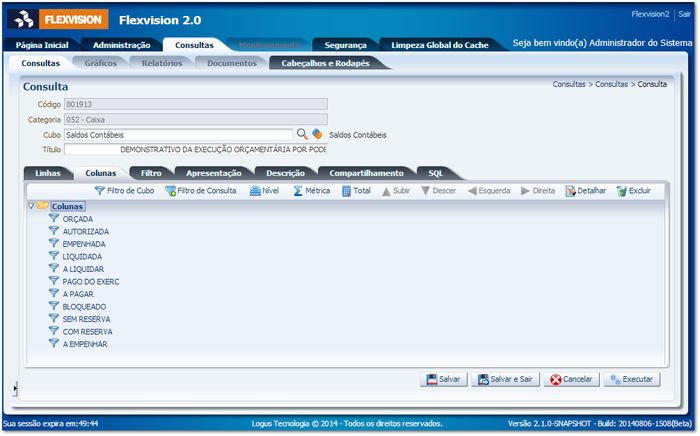
Task: Add a Métrica using the sigma icon
Action: (x=298, y=190)
